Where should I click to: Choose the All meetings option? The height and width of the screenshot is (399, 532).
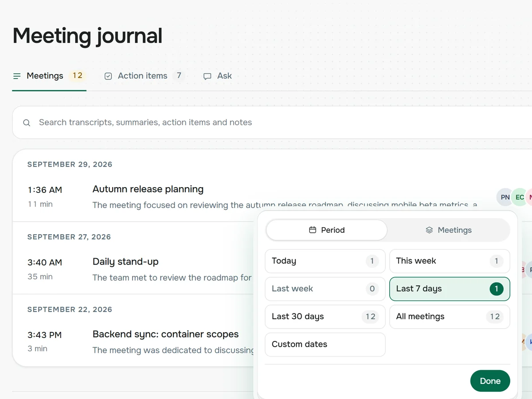pyautogui.click(x=450, y=317)
